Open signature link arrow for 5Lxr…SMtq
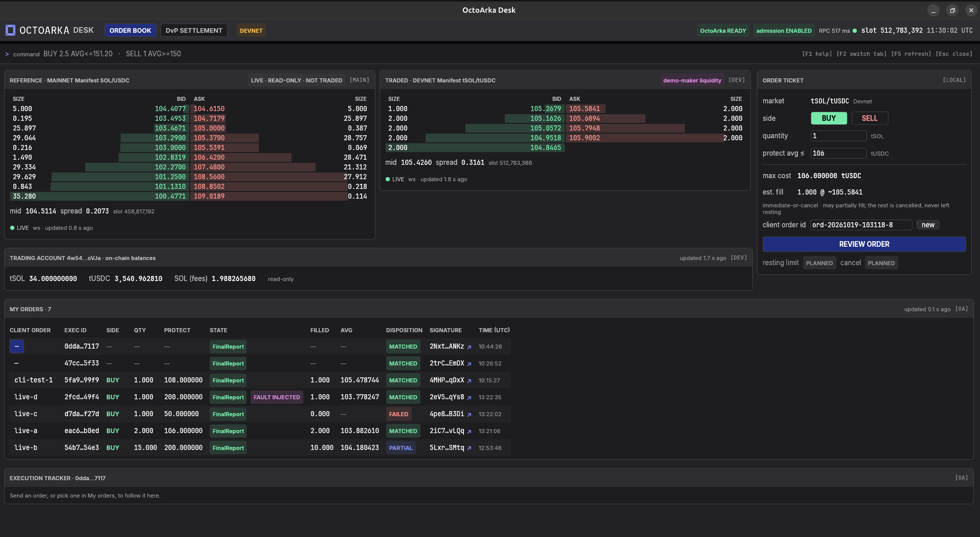Screen dimensions: 980x537 pos(469,448)
